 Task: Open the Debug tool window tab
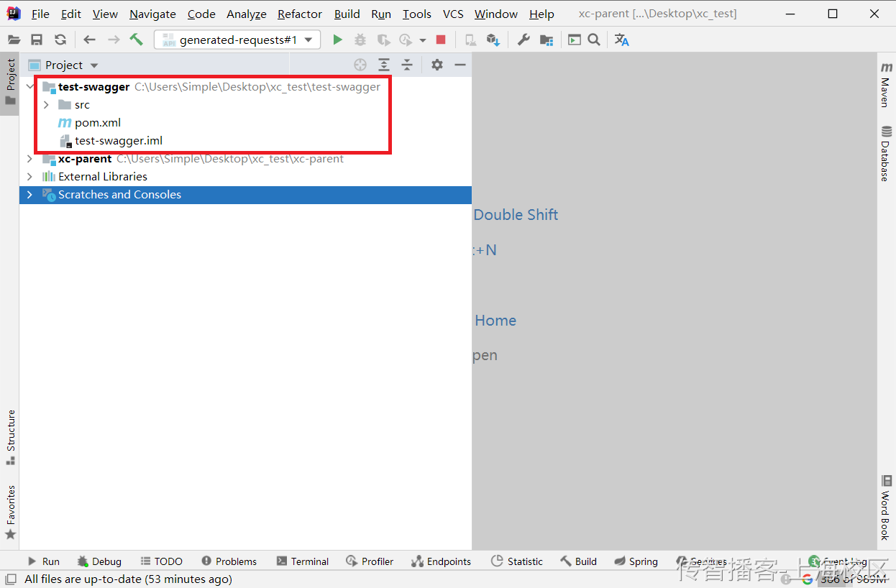point(99,561)
